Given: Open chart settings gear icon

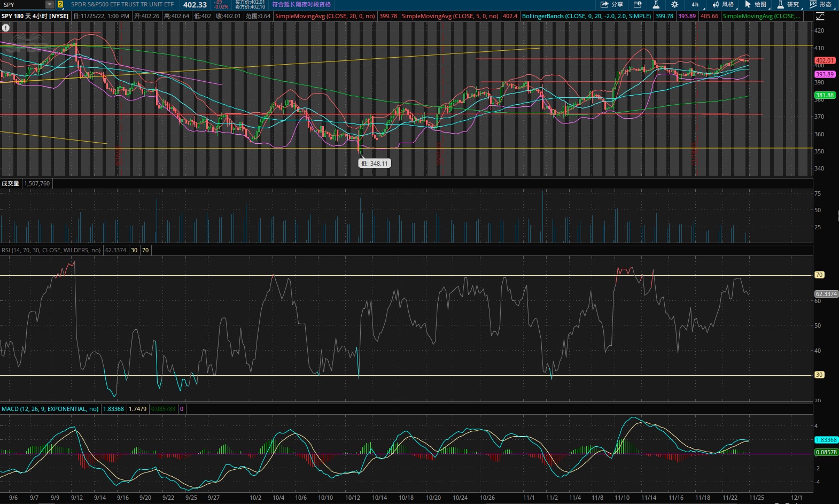Looking at the screenshot, I should click(674, 4).
